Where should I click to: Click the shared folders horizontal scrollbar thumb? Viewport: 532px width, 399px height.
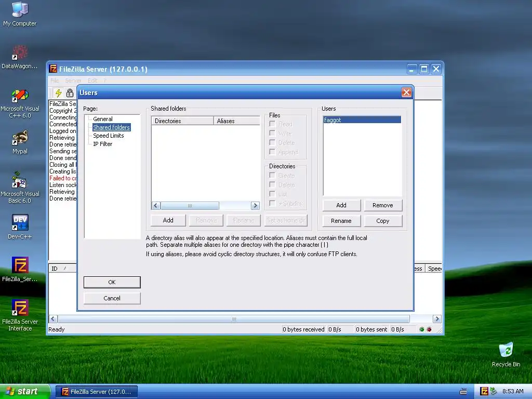point(190,206)
